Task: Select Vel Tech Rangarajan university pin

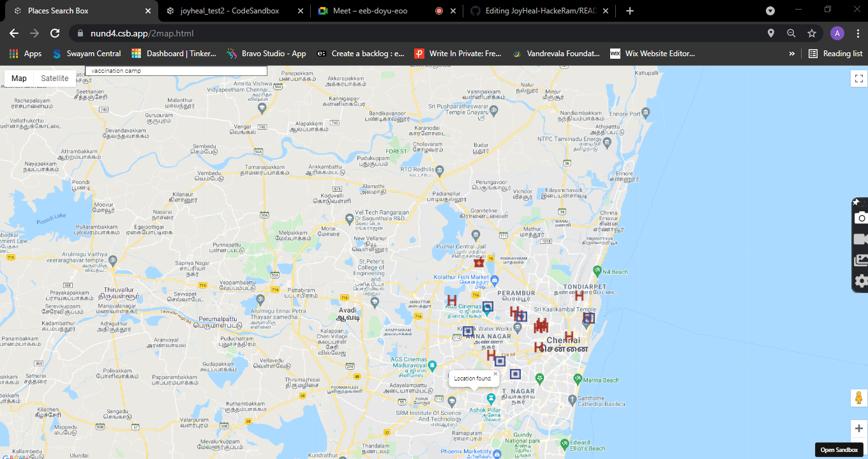Action: point(348,218)
